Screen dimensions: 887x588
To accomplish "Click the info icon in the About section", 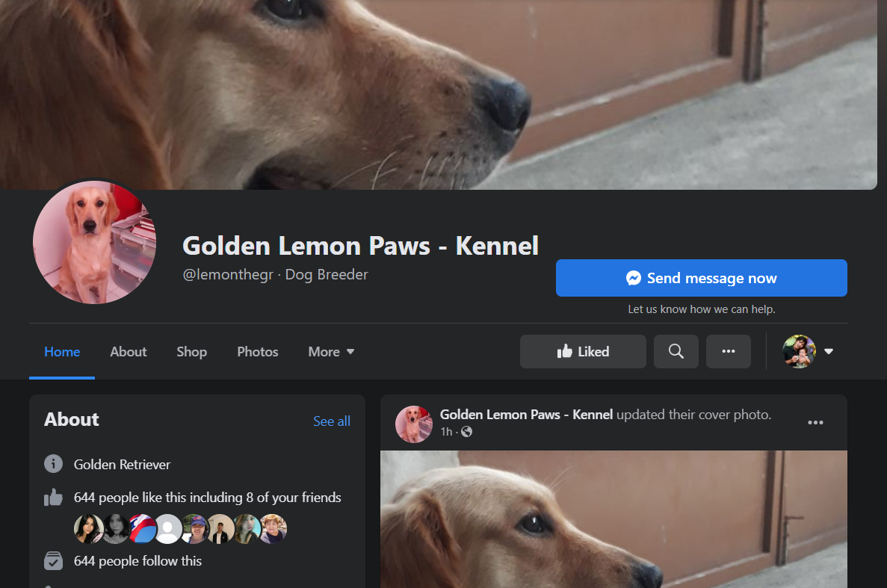I will pyautogui.click(x=53, y=463).
